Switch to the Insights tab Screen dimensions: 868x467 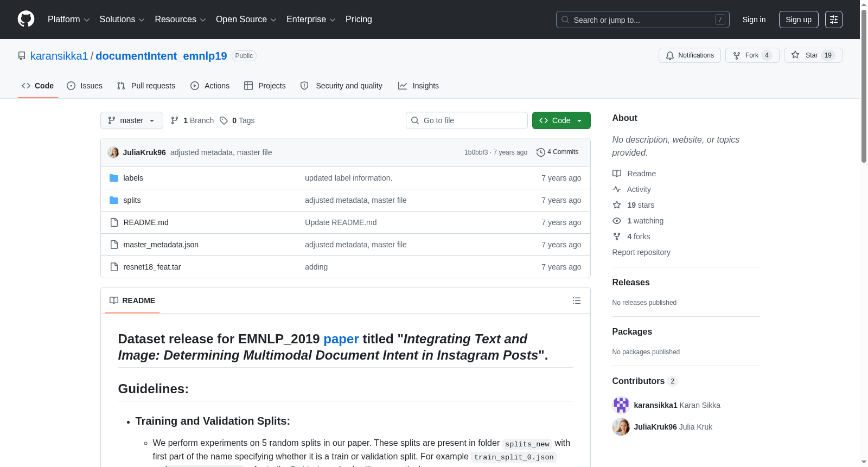click(418, 86)
